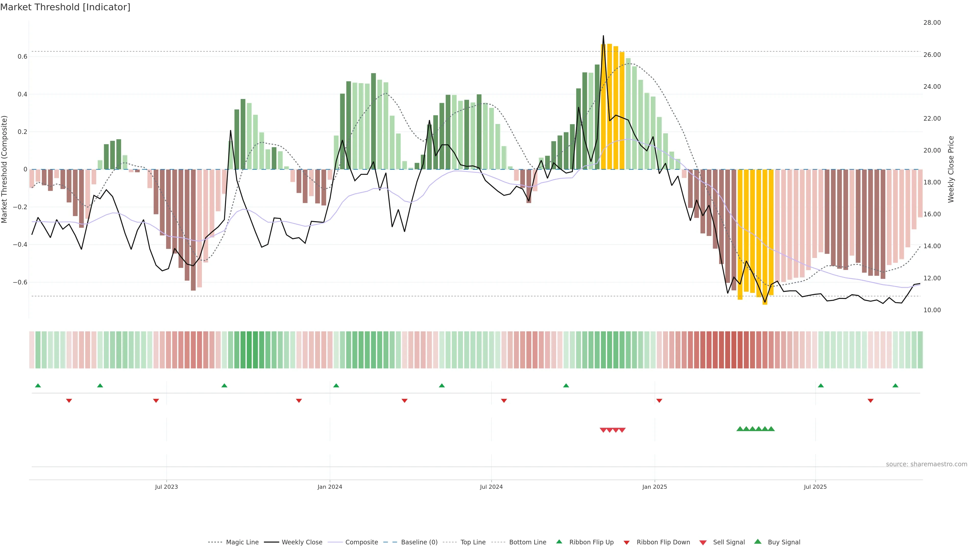
Task: Click the last Buy Signal marker in chart
Action: point(771,429)
